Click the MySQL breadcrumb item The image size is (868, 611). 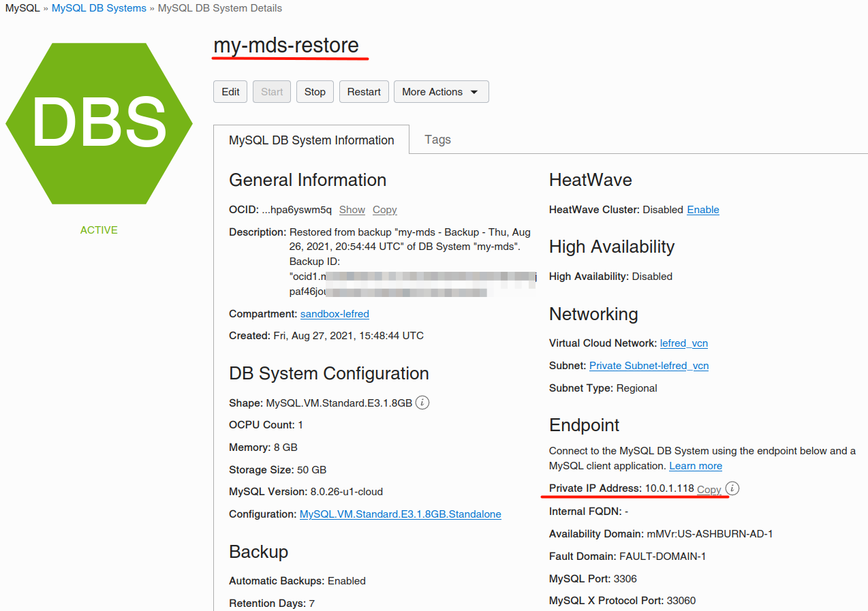pyautogui.click(x=22, y=8)
